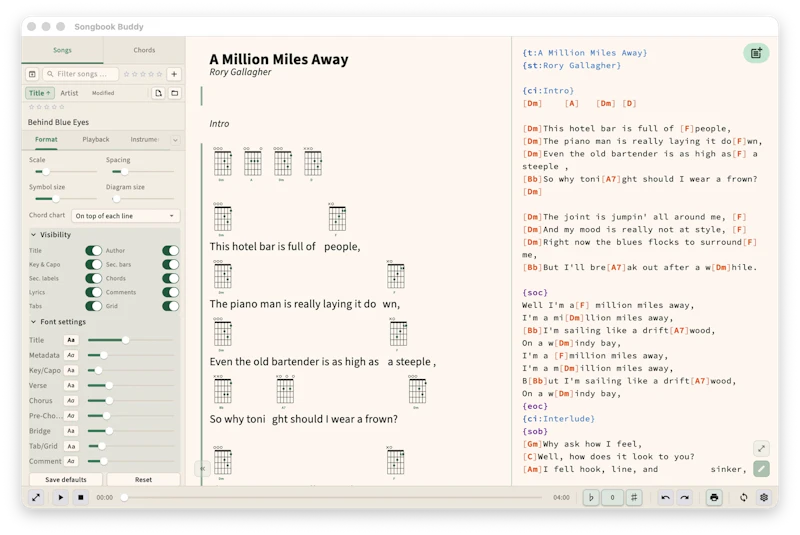Toggle Sec. bars visibility switch

(170, 264)
